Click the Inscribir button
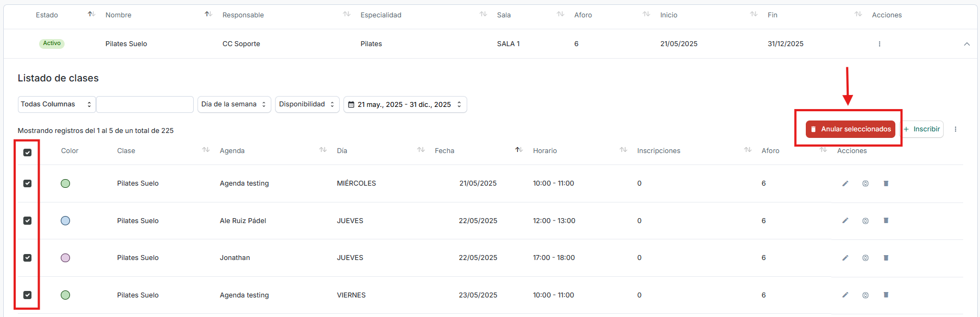980x317 pixels. click(x=922, y=129)
